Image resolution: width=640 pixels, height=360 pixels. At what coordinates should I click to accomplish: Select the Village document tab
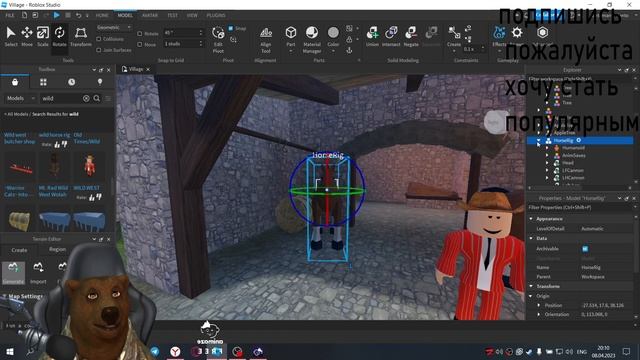[135, 69]
